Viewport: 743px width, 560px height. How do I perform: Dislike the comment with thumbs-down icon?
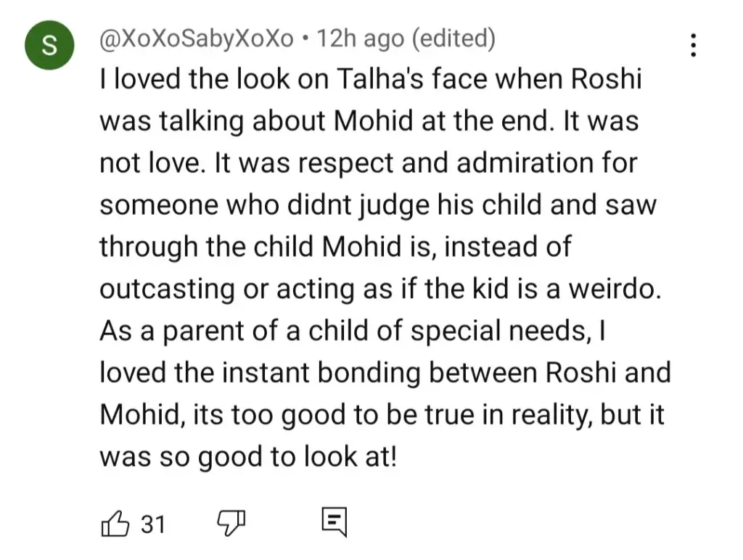point(231,524)
